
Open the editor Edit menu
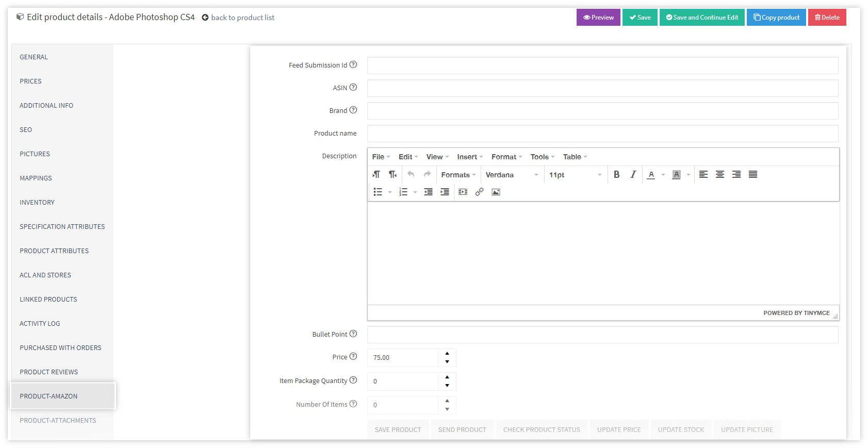point(408,157)
